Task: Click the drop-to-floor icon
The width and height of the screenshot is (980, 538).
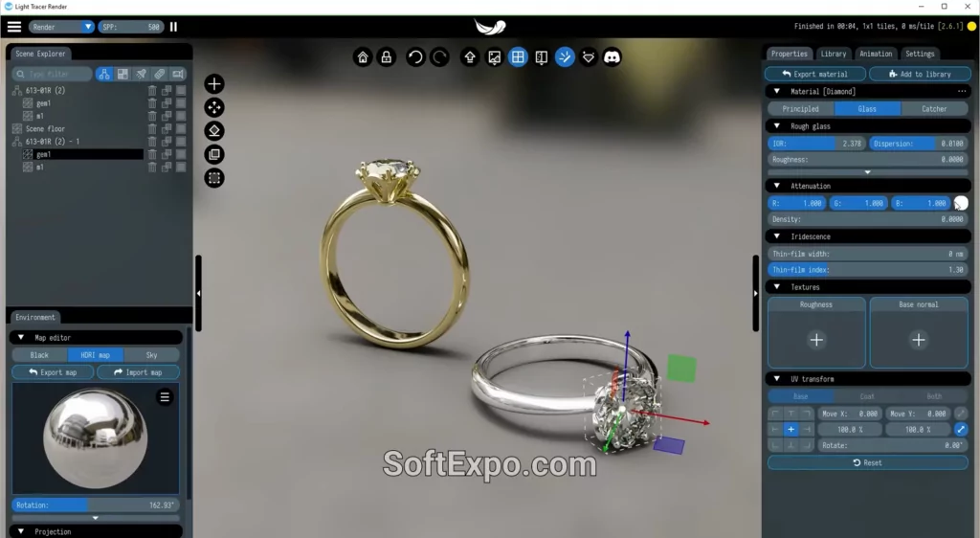Action: click(x=214, y=130)
